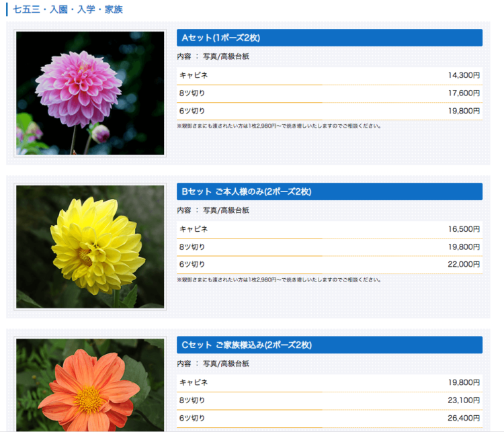Select the 23,100円 price
The width and height of the screenshot is (504, 432).
click(464, 400)
